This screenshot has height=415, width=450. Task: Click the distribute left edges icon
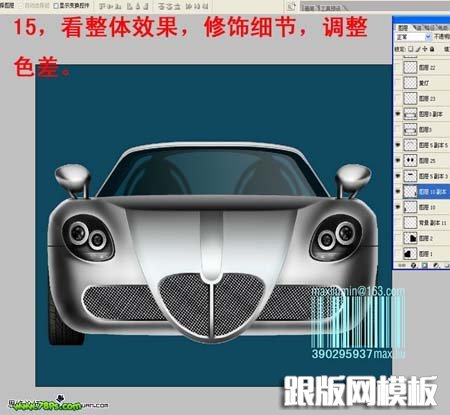click(189, 6)
